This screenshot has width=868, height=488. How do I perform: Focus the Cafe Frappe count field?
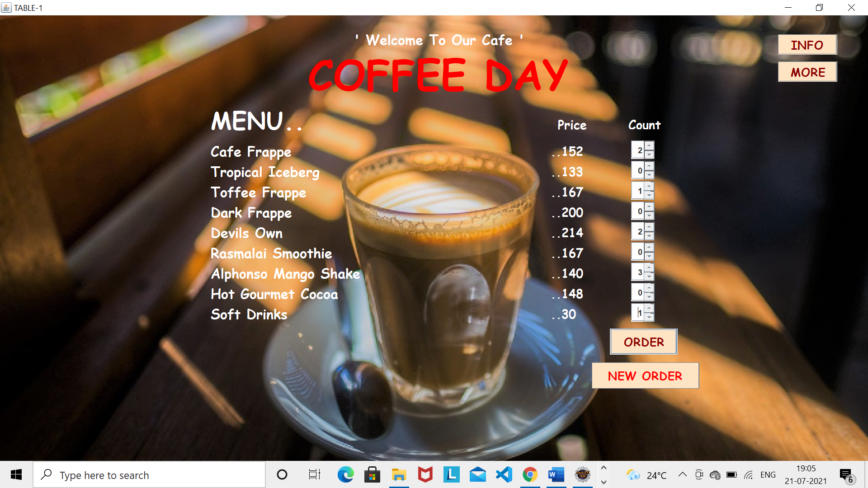tap(638, 150)
